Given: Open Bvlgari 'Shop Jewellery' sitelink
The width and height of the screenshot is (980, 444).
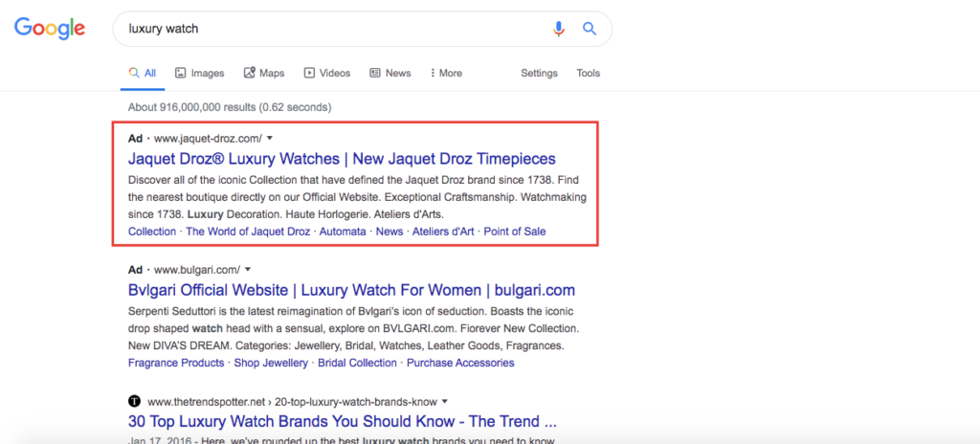Looking at the screenshot, I should (271, 363).
